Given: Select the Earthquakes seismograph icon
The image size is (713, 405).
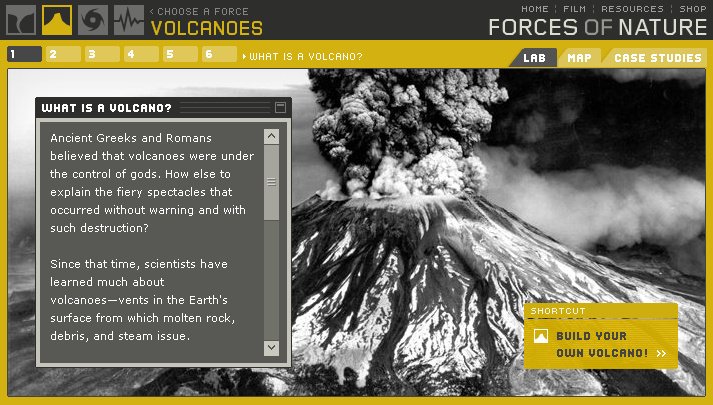Looking at the screenshot, I should tap(129, 20).
